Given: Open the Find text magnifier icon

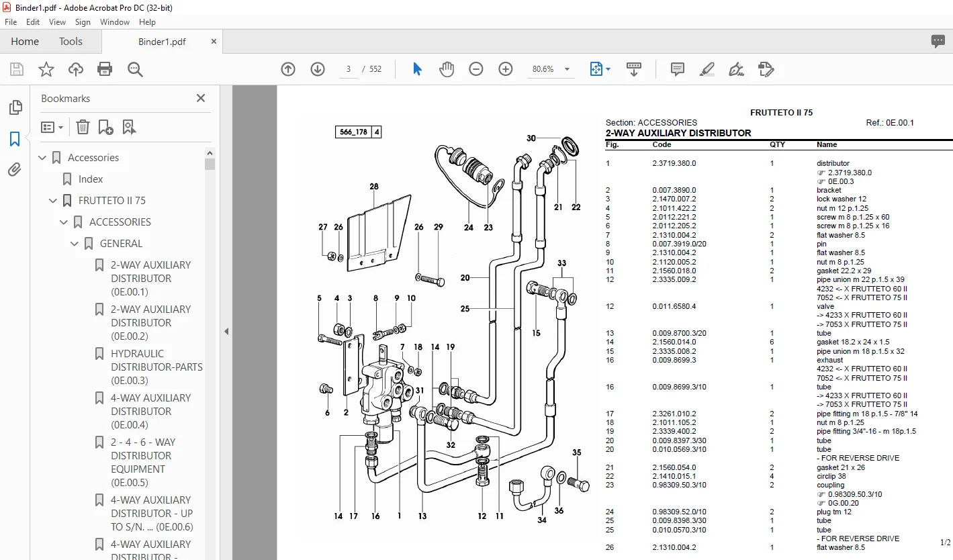Looking at the screenshot, I should [135, 69].
